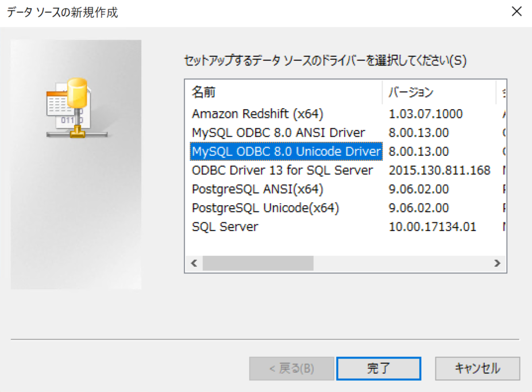
Task: Select the SQL Server driver row
Action: point(225,226)
